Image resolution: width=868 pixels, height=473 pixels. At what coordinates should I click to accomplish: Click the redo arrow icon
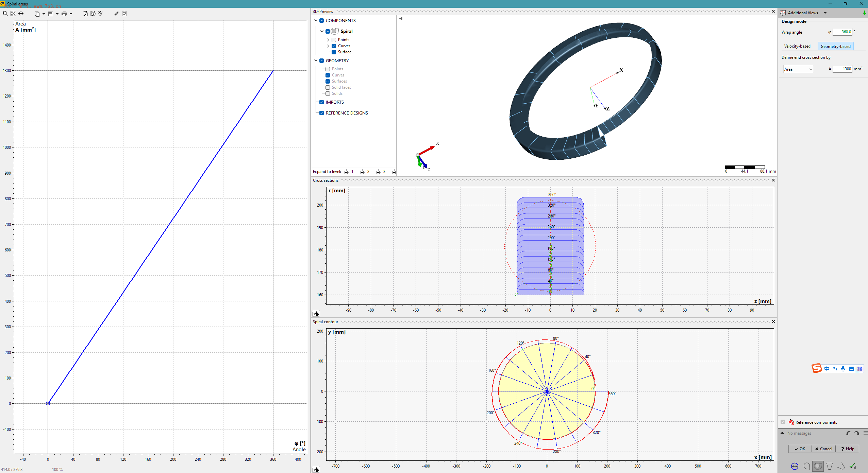[x=857, y=433]
